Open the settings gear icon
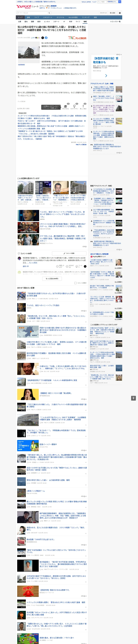 pyautogui.click(x=120, y=13)
